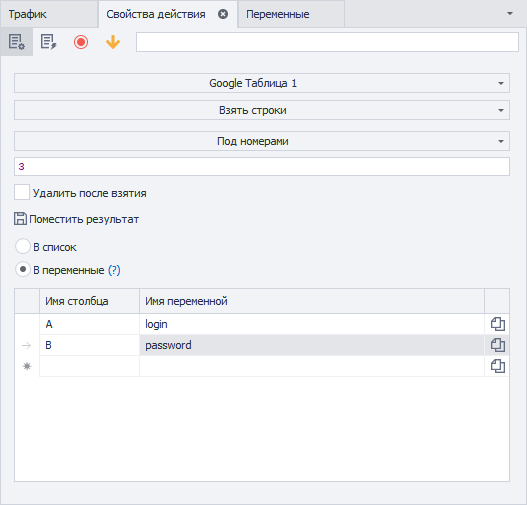Click the row numbers input field
527x505 pixels.
[x=262, y=166]
